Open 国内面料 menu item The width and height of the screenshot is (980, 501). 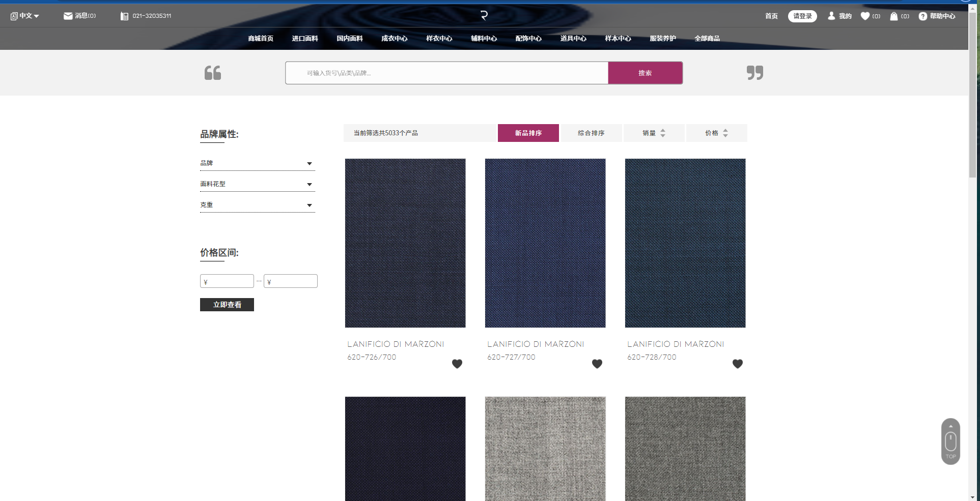tap(350, 39)
